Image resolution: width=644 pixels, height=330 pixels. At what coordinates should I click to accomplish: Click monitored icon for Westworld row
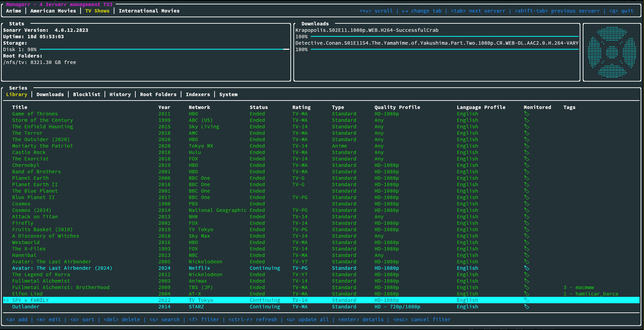[x=527, y=242]
